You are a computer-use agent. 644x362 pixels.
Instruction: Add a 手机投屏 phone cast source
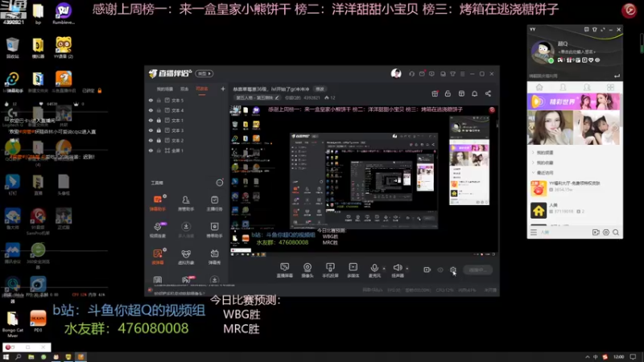(330, 270)
